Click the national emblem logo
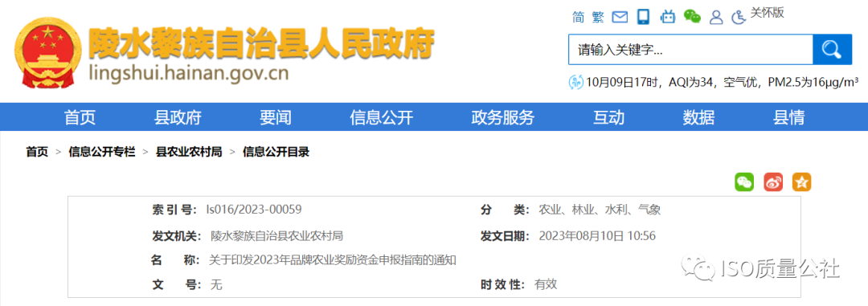This screenshot has height=306, width=868. coord(47,52)
